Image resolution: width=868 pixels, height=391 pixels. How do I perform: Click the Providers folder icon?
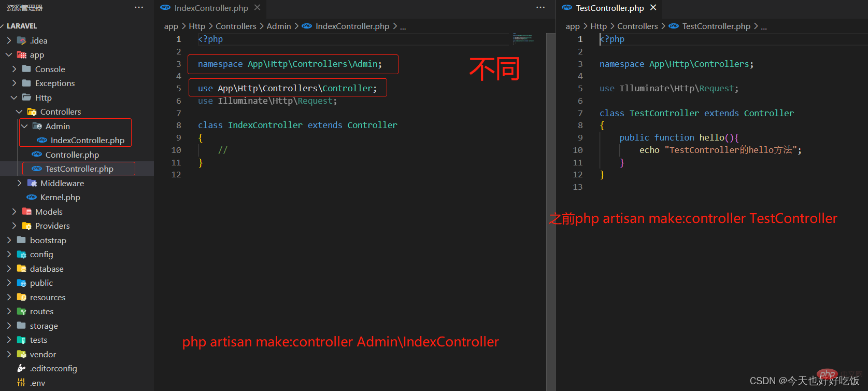[x=27, y=226]
